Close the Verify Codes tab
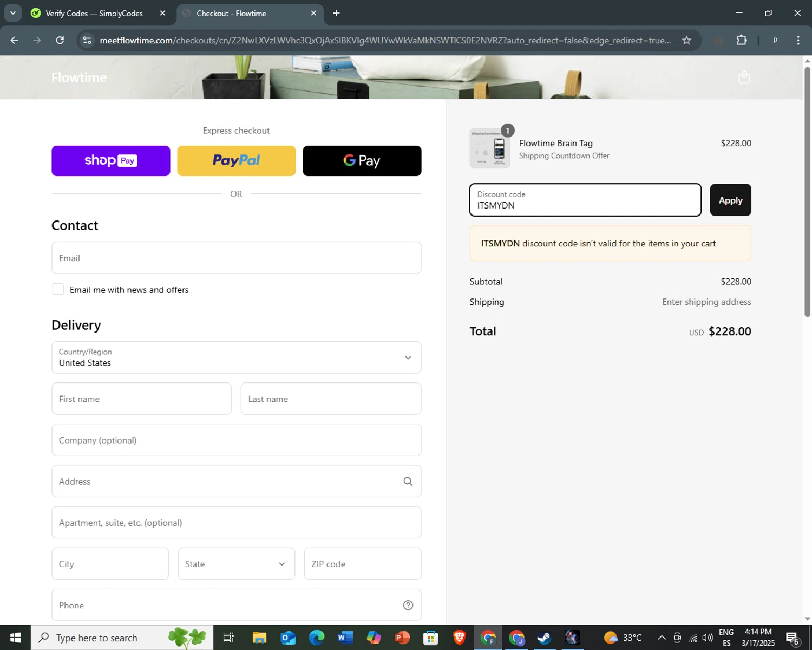Screen dimensions: 812x650 tap(162, 13)
